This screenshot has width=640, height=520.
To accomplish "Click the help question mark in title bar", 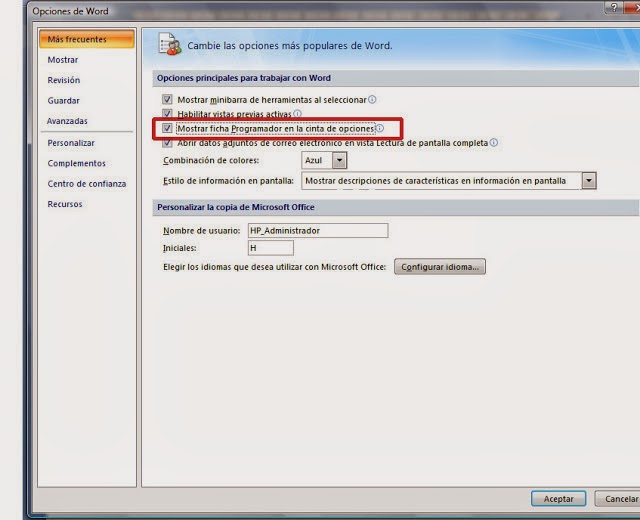I will 614,7.
